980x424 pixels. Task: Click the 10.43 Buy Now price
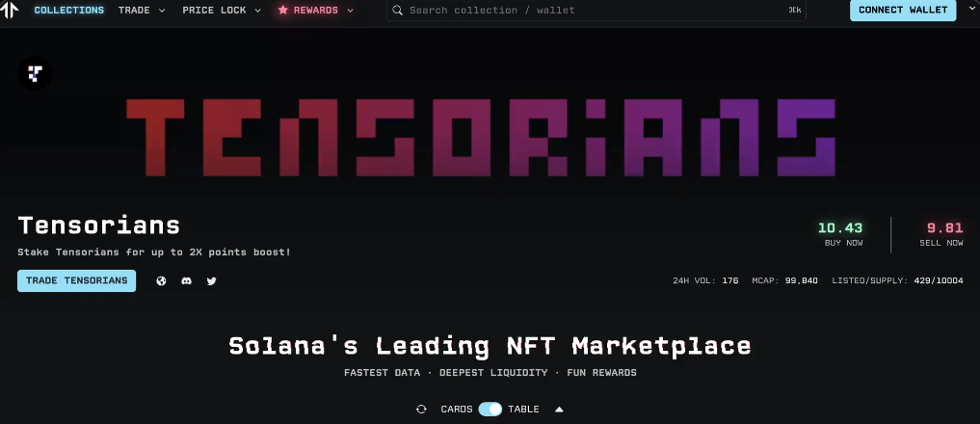(x=840, y=228)
